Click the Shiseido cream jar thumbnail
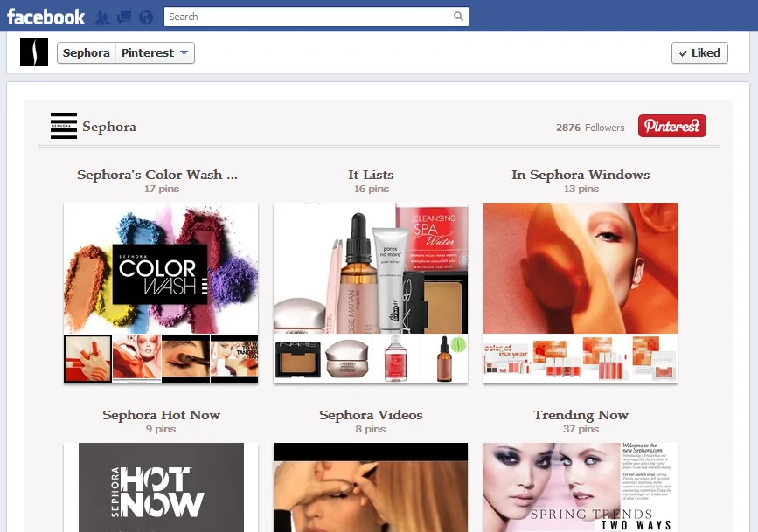This screenshot has width=758, height=532. [x=346, y=358]
